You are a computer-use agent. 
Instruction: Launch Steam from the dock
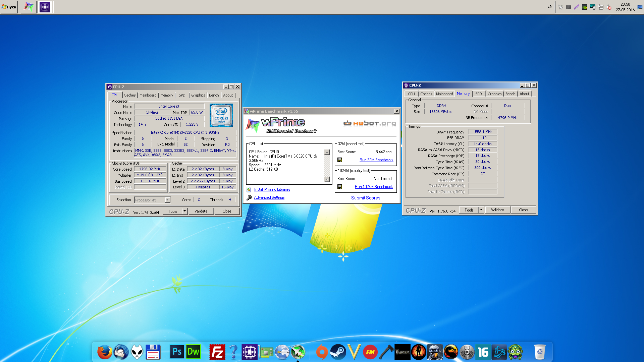pos(338,352)
